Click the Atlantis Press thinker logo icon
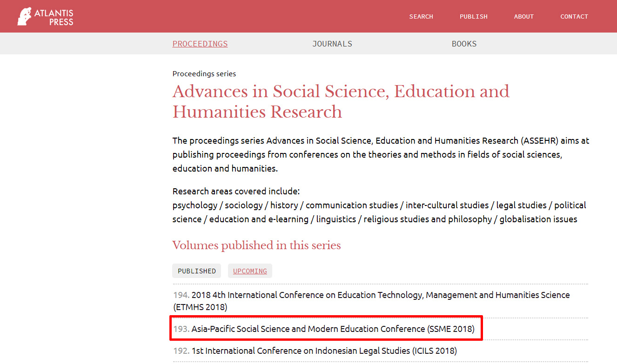This screenshot has width=617, height=364. point(24,16)
